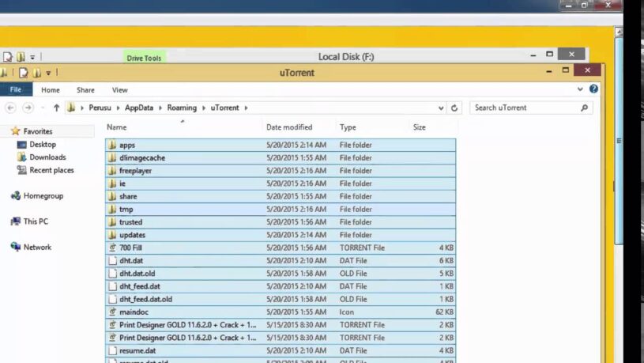This screenshot has height=363, width=644.
Task: Open uTorrent Quick Access Toolbar dropdown arrow
Action: click(48, 74)
